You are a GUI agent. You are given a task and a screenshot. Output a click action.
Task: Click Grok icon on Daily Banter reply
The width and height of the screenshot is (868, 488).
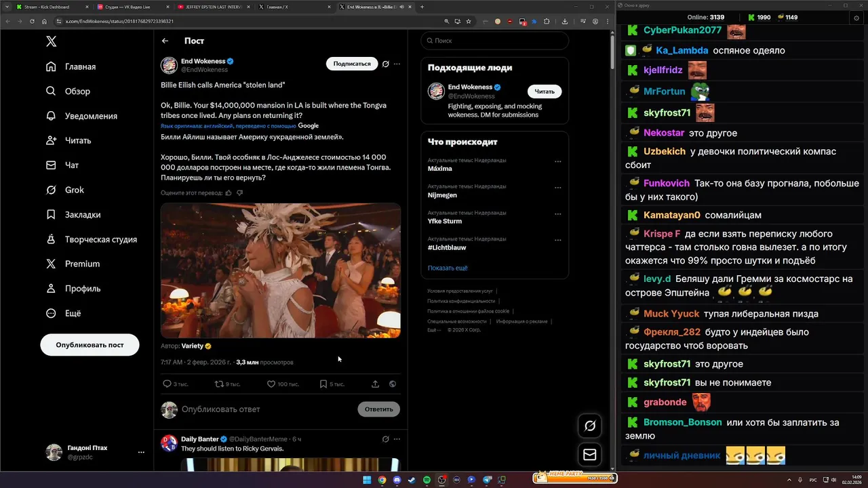click(385, 439)
